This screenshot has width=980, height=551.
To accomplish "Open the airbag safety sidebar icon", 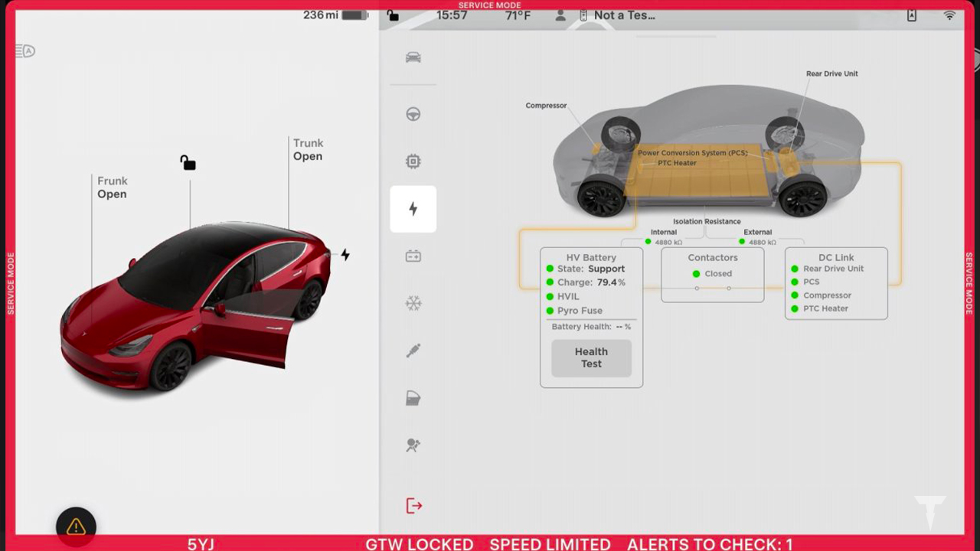I will click(413, 445).
